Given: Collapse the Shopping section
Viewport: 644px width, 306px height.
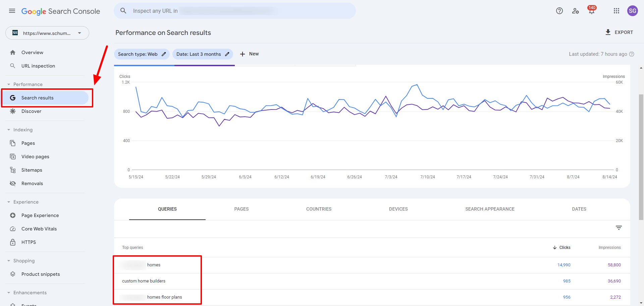Looking at the screenshot, I should pyautogui.click(x=9, y=261).
